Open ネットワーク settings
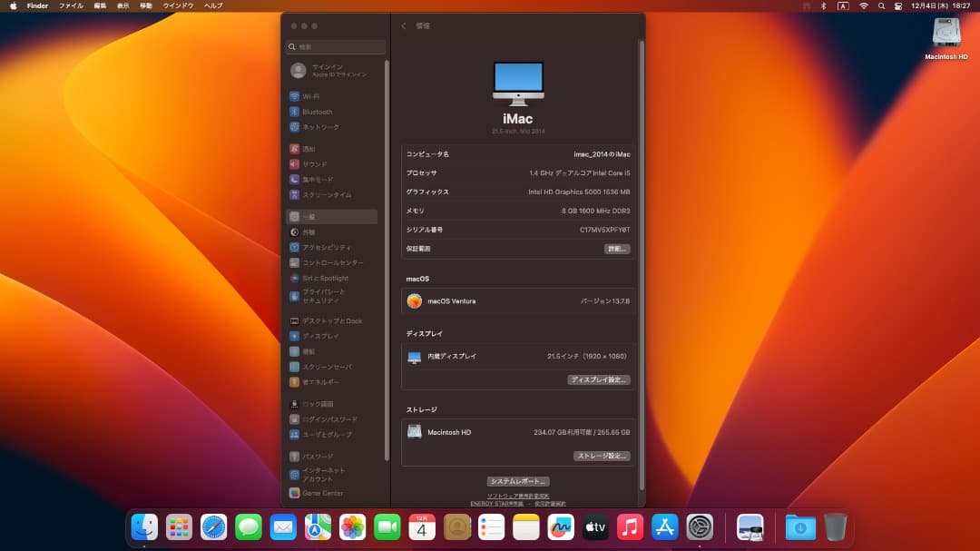Viewport: 980px width, 551px height. (319, 127)
